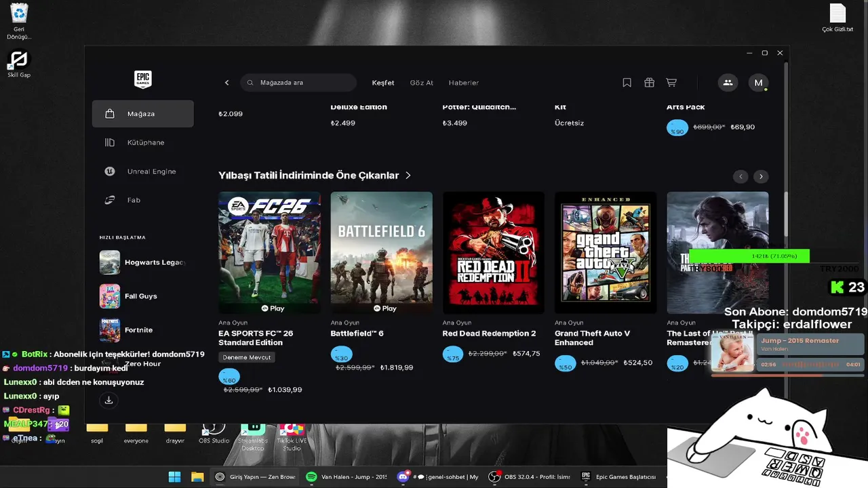Click the ₺574,75 price
Image resolution: width=868 pixels, height=488 pixels.
(526, 354)
